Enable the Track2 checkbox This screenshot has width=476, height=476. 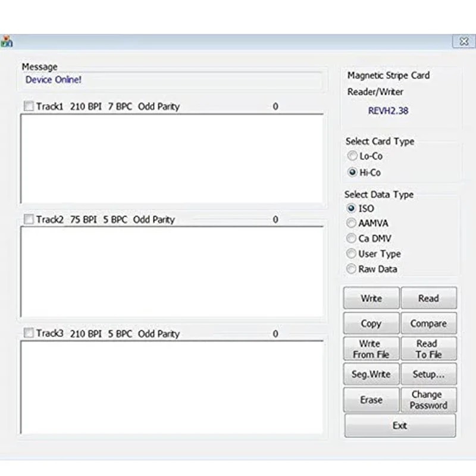coord(29,219)
